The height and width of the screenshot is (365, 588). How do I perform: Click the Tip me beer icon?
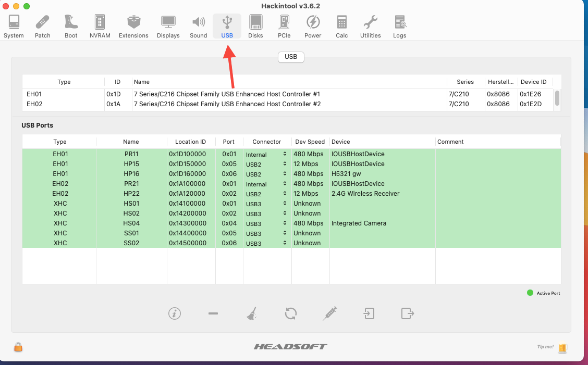tap(562, 347)
